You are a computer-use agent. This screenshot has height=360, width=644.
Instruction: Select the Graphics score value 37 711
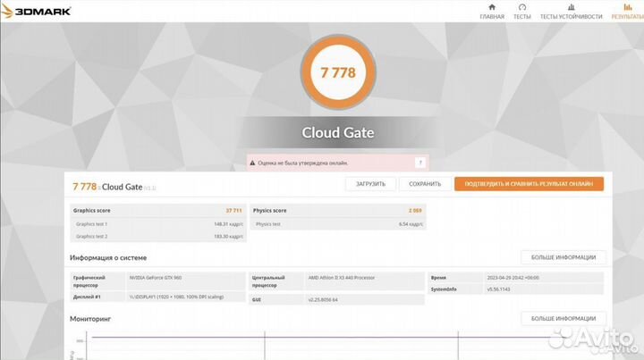tap(233, 211)
